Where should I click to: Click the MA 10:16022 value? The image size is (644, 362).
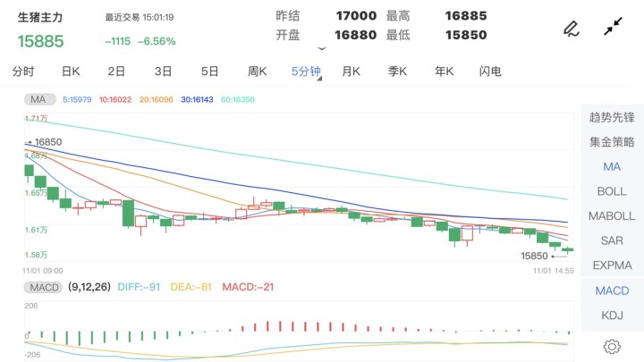click(x=115, y=99)
